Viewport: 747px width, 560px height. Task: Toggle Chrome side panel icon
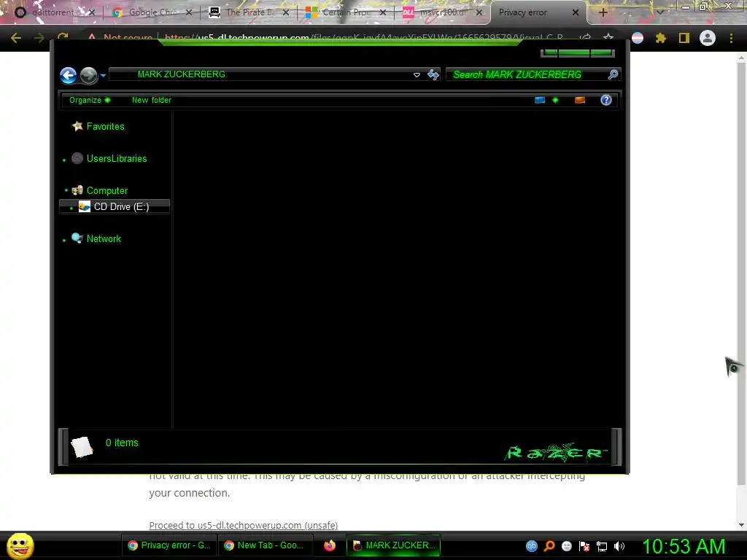684,38
